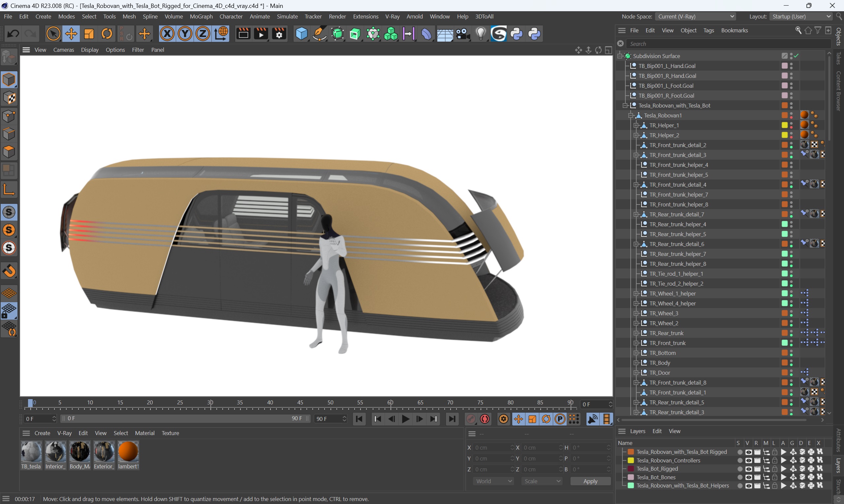
Task: Open Node Space dropdown
Action: pos(695,16)
